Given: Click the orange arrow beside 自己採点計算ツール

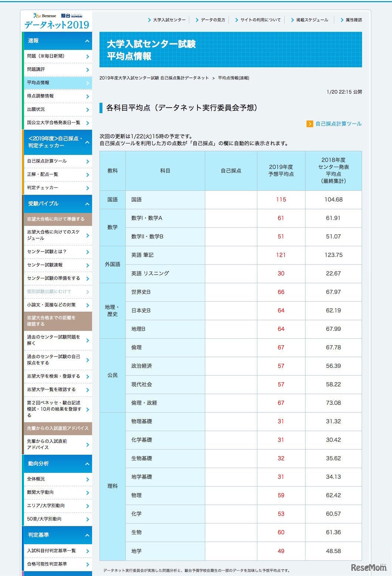Looking at the screenshot, I should click(x=310, y=124).
